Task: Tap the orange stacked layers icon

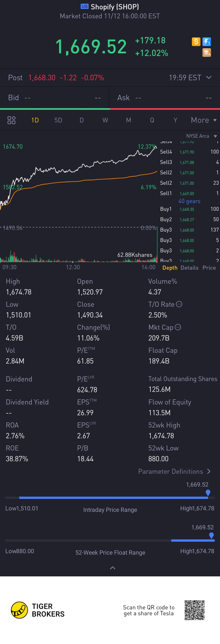Action: click(207, 53)
